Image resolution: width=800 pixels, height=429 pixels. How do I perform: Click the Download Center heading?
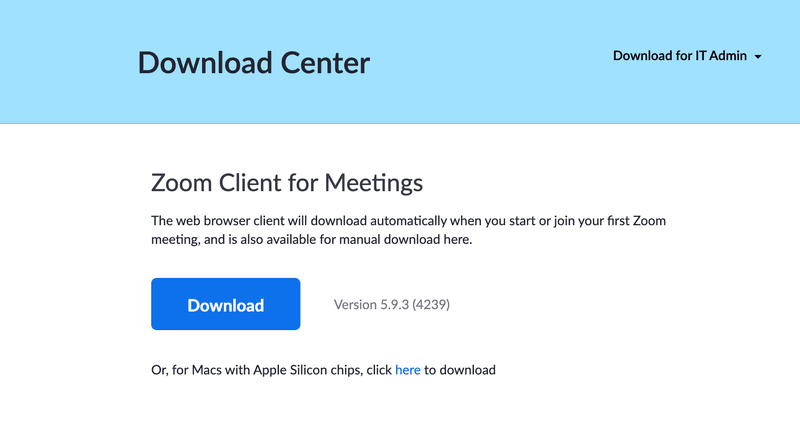click(254, 63)
